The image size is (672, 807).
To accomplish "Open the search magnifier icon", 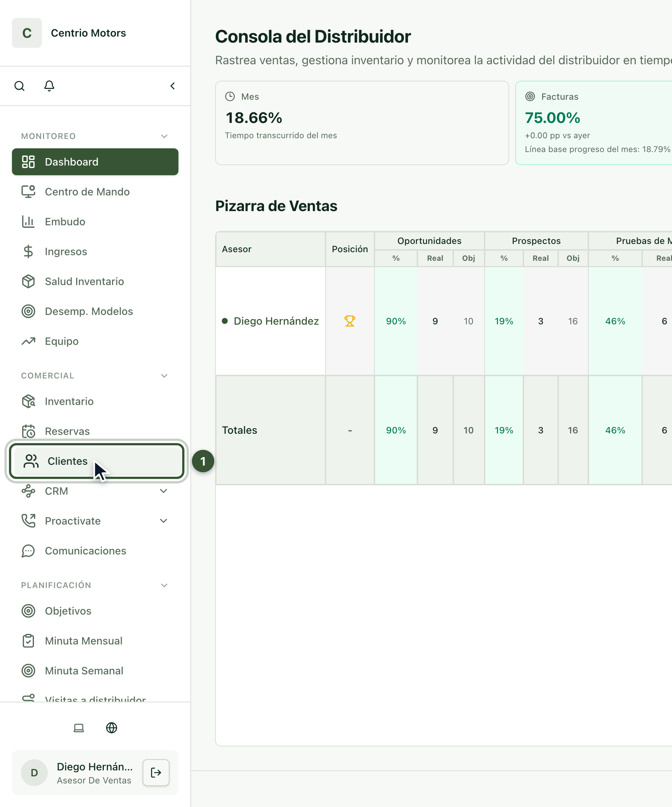I will coord(19,86).
